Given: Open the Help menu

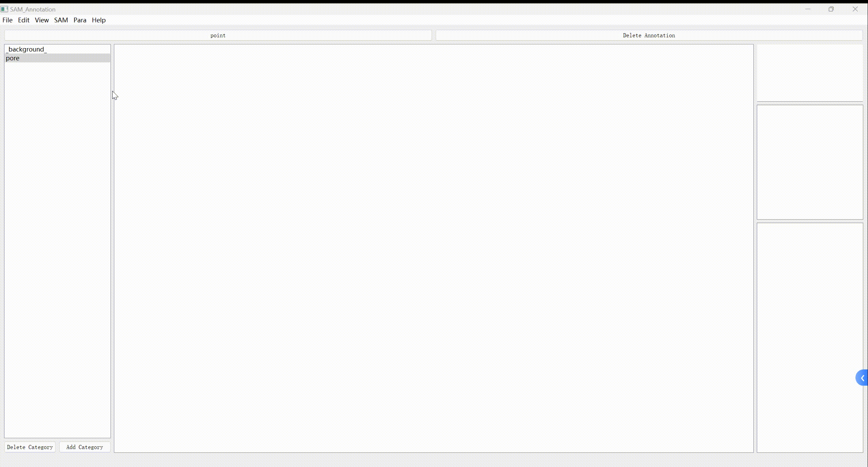Looking at the screenshot, I should coord(99,20).
